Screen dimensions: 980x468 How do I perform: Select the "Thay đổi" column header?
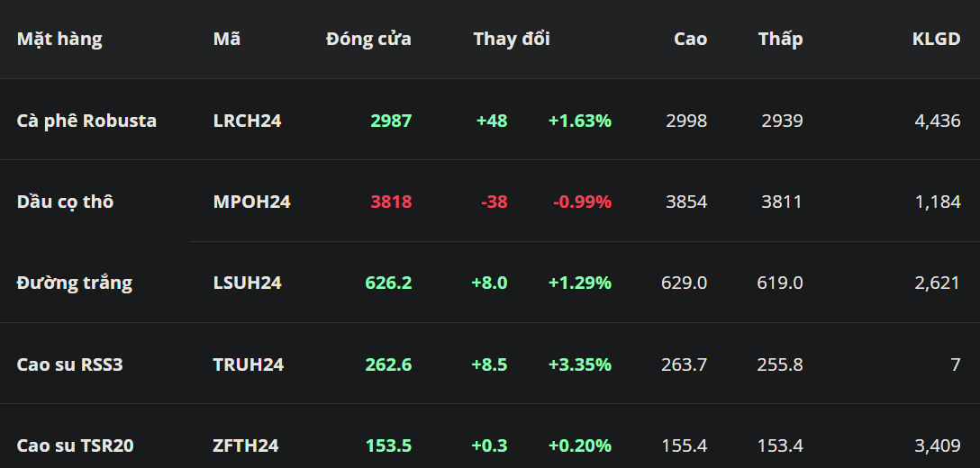[511, 40]
